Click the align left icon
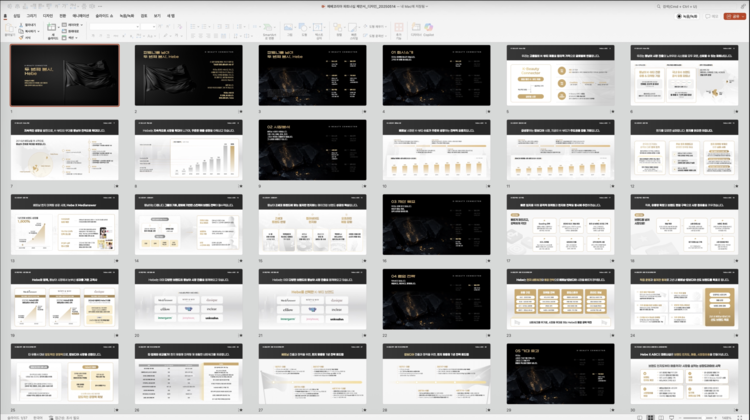Screen dimensions: 750x420 coord(193,35)
